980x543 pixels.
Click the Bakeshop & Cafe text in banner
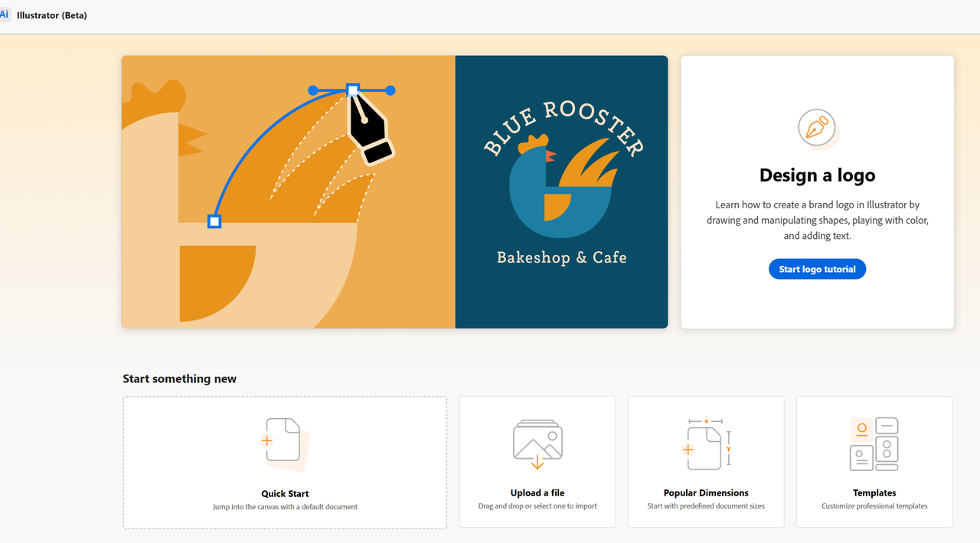coord(561,257)
